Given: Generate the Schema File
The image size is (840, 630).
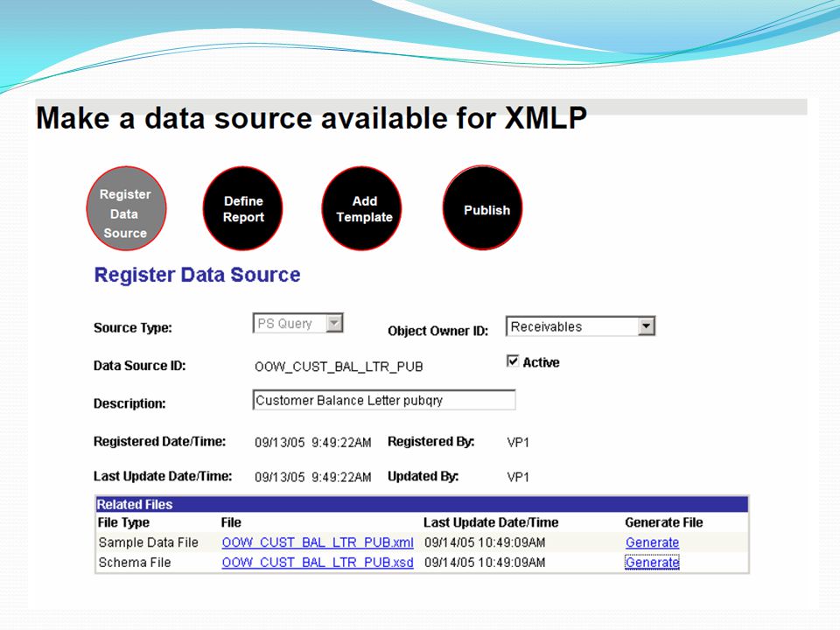Looking at the screenshot, I should 652,563.
